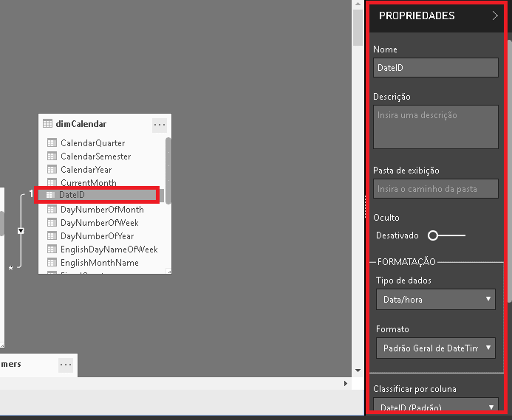Select the EnglishMonthName field
Viewport: 512px width, 420px height.
pyautogui.click(x=100, y=263)
